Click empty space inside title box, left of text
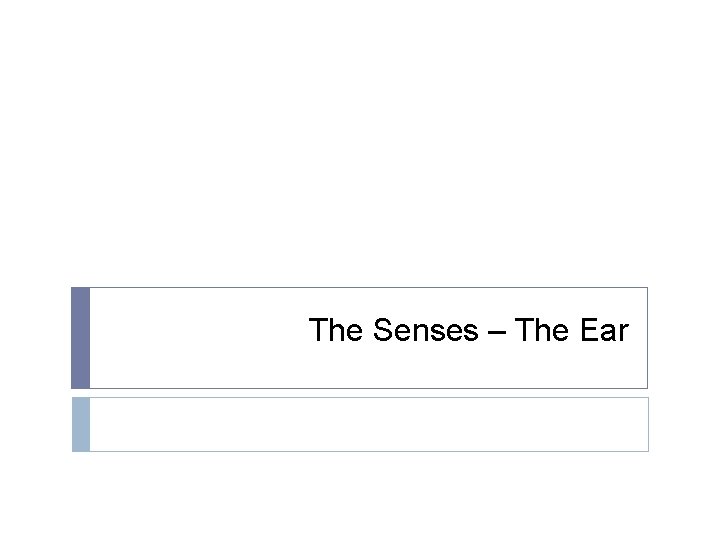720x540 pixels. click(x=190, y=338)
